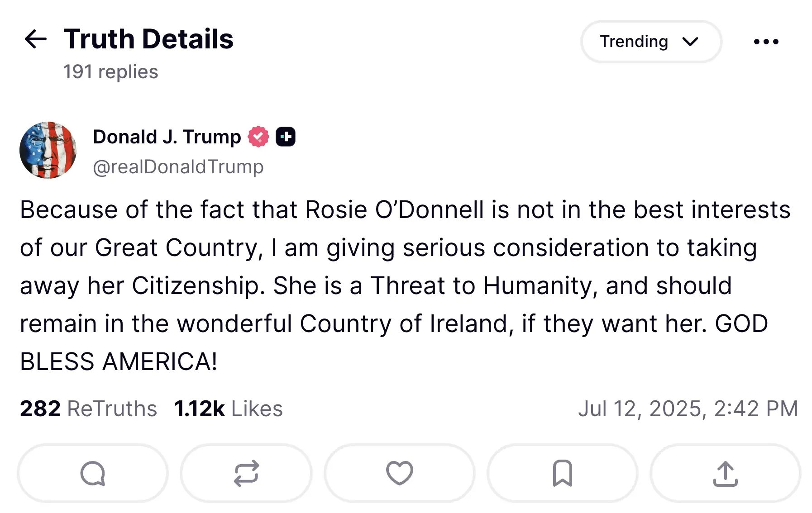Bookmark this Truth

coord(562,473)
